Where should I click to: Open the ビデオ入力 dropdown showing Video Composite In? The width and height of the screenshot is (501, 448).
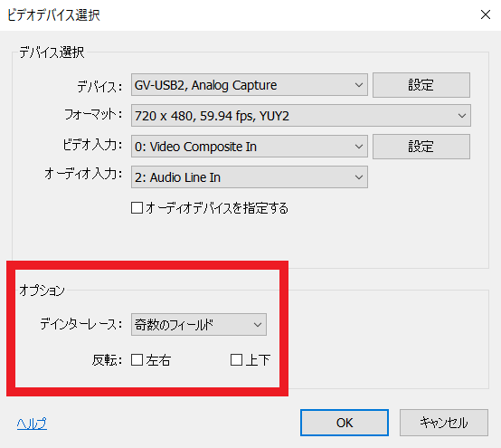250,147
